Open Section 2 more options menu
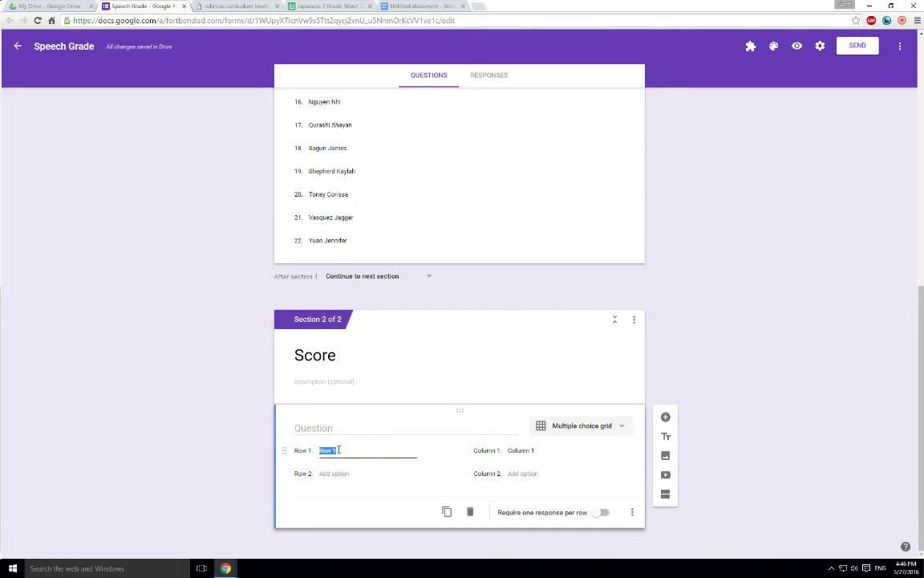Image resolution: width=924 pixels, height=578 pixels. [634, 320]
